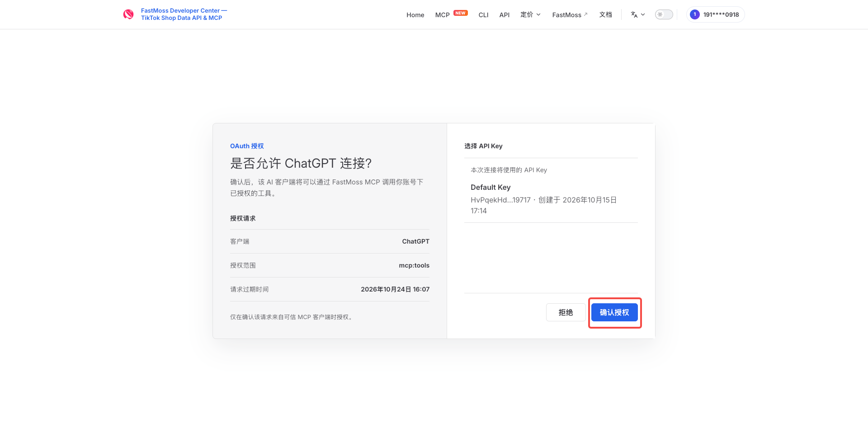
Task: Click the 请求过期时间 row label
Action: [249, 289]
